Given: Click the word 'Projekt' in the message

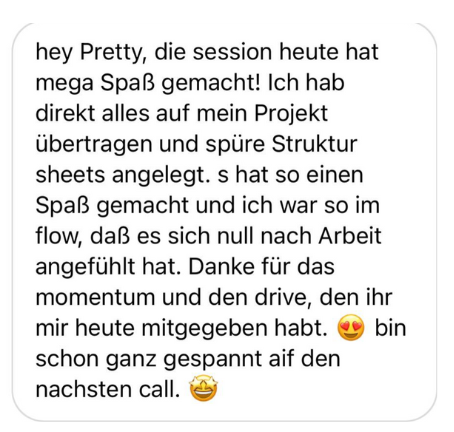Looking at the screenshot, I should 291,115.
